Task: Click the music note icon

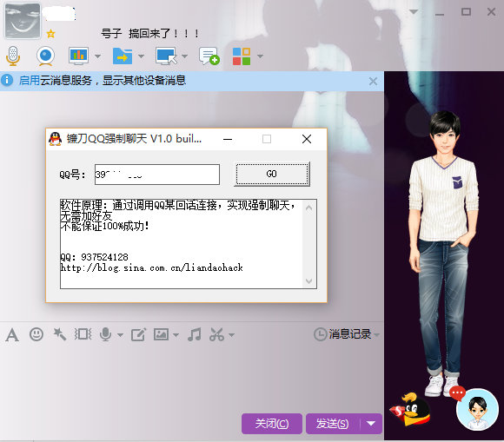Action: [x=195, y=334]
